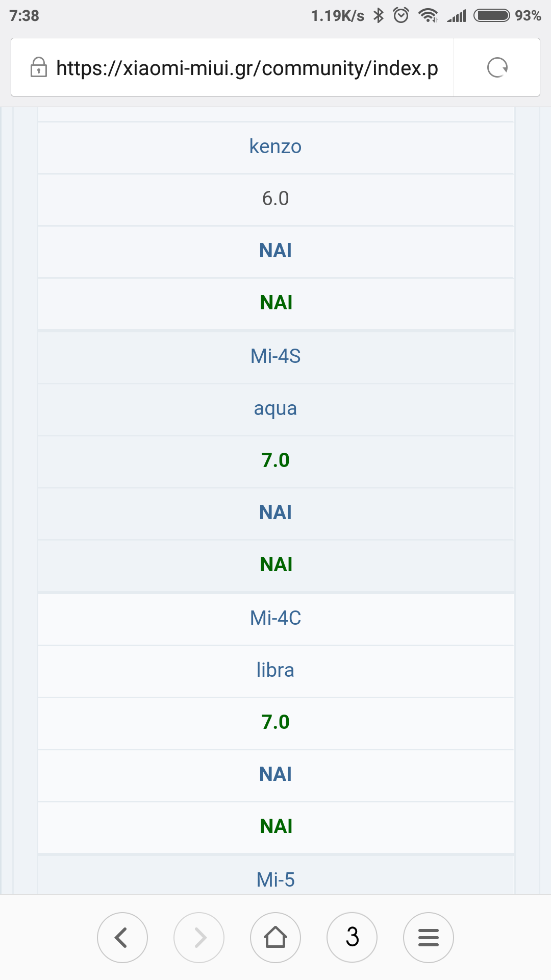
Task: Tap the browser back arrow
Action: tap(122, 937)
